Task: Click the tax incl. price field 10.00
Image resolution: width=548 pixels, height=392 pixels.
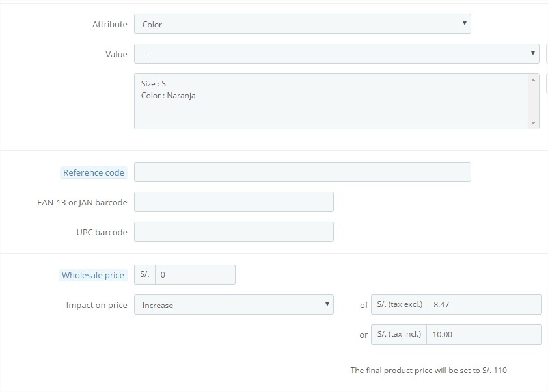Action: coord(484,334)
